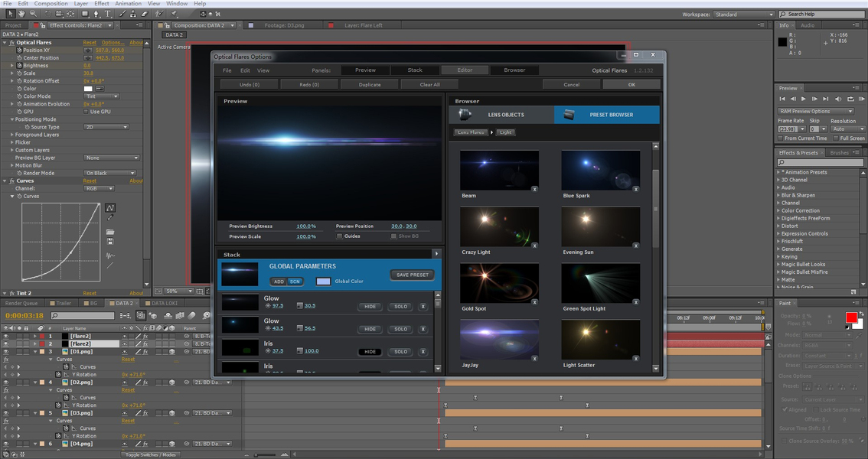Open the Curves Channel RGB dropdown

point(99,189)
